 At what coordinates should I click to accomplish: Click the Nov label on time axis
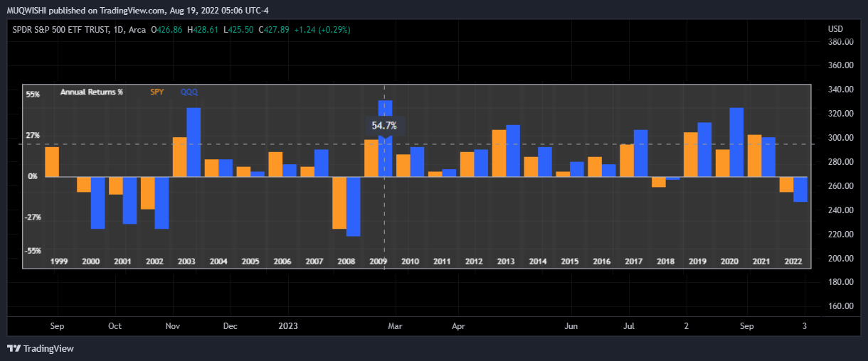tap(173, 327)
